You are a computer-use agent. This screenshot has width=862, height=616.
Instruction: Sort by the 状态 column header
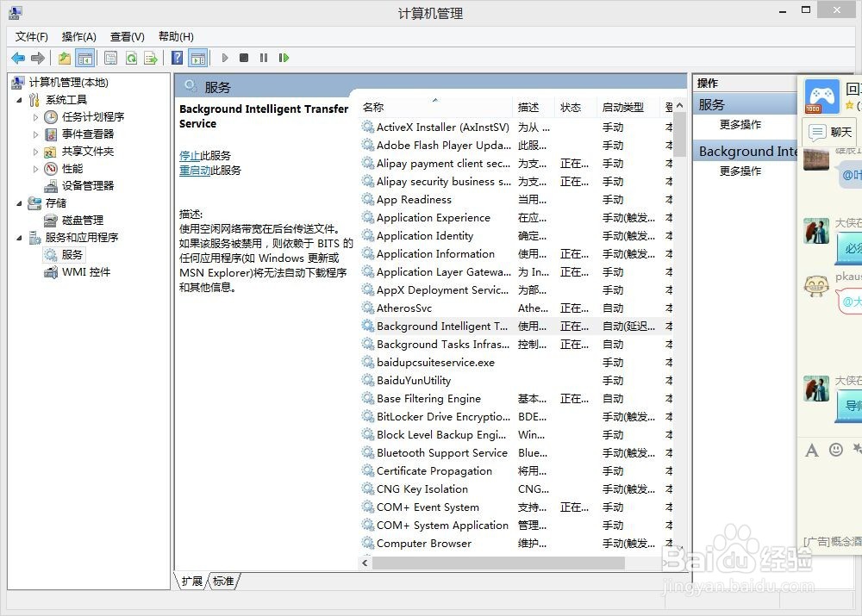click(x=576, y=108)
